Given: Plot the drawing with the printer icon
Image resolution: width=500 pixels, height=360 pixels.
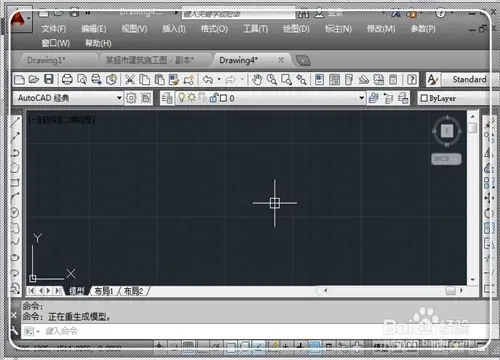Looking at the screenshot, I should [x=67, y=80].
